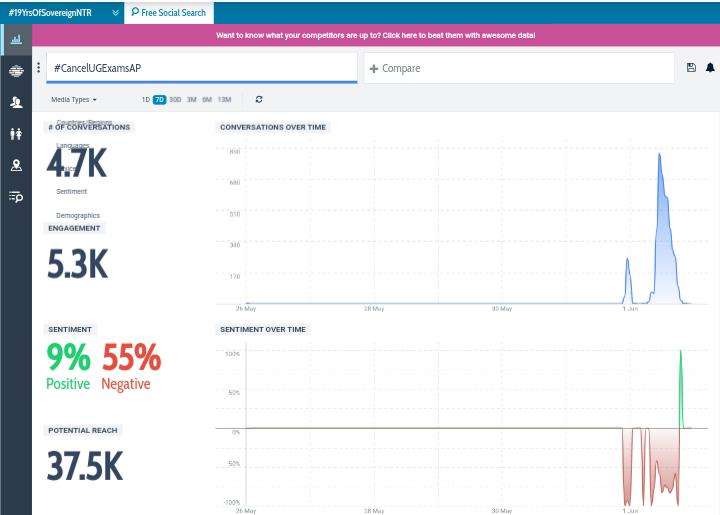Open the location pin sidebar icon
Screen dimensions: 720x515
coord(16,165)
